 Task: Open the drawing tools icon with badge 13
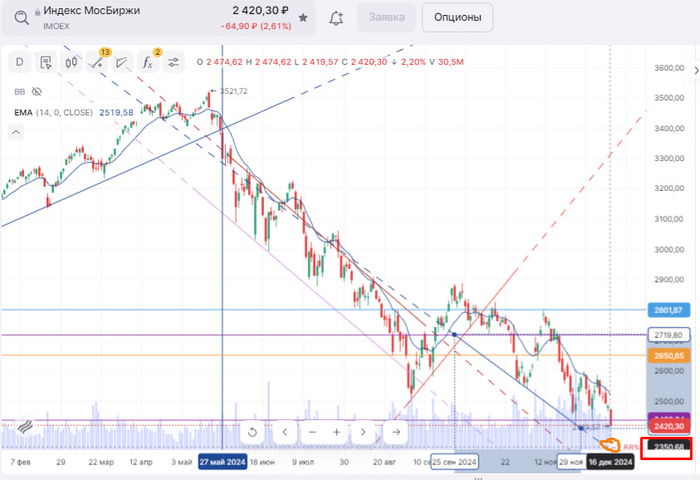click(x=97, y=63)
